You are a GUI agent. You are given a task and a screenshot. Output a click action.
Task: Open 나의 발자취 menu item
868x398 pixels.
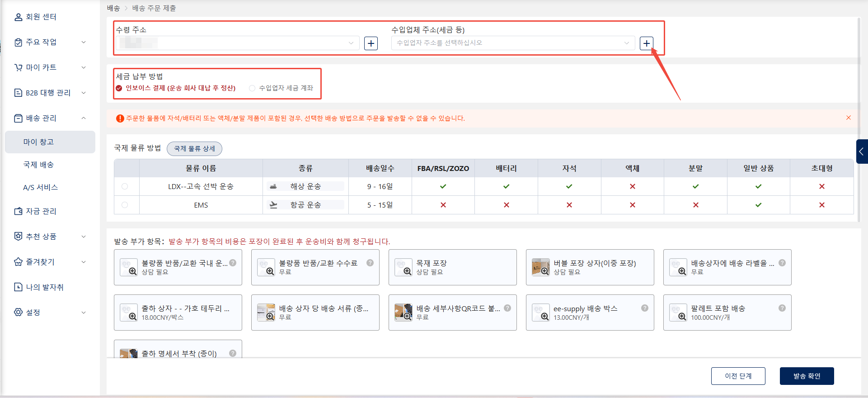tap(45, 287)
